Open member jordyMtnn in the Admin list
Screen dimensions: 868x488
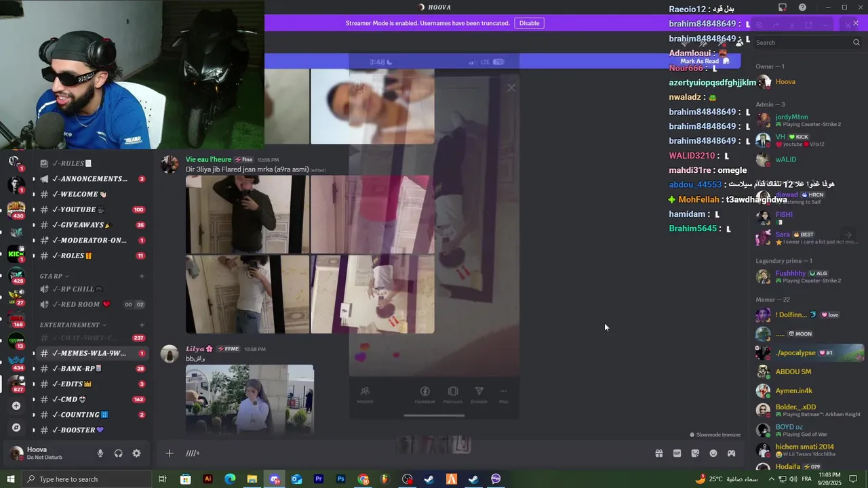pyautogui.click(x=808, y=121)
